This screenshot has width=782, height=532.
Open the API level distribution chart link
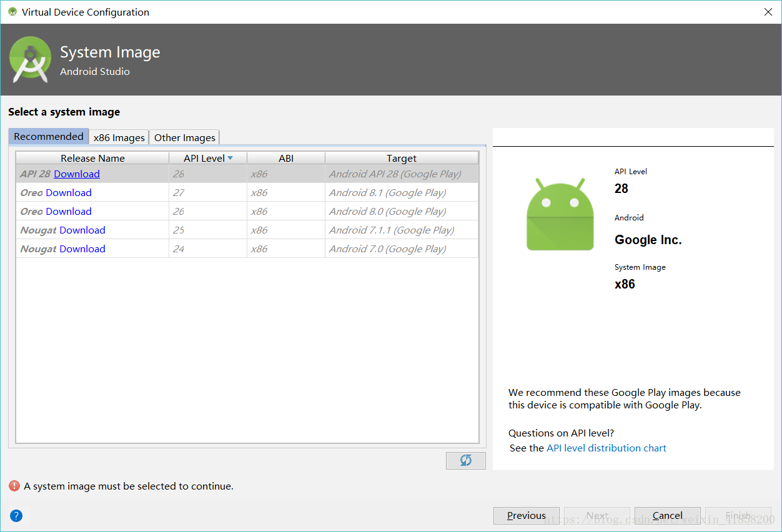click(606, 448)
